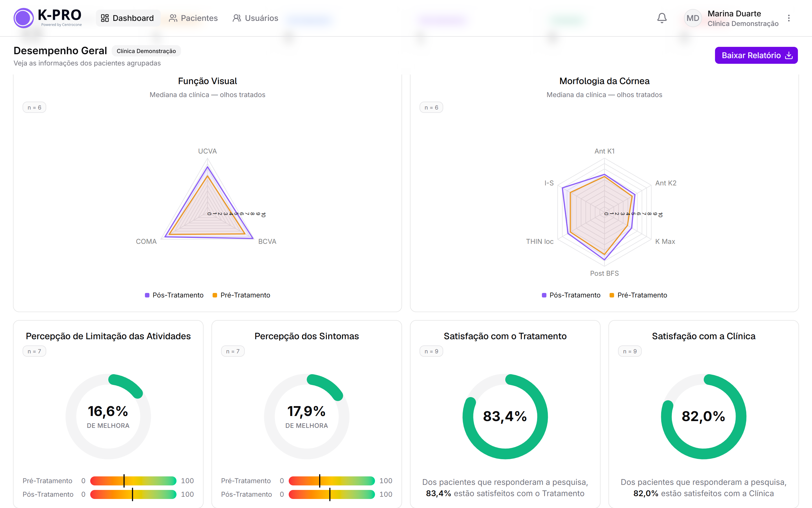This screenshot has height=508, width=812.
Task: Click Pré-Tratamento bar in Percepção dos Sintomas
Action: coord(332,481)
